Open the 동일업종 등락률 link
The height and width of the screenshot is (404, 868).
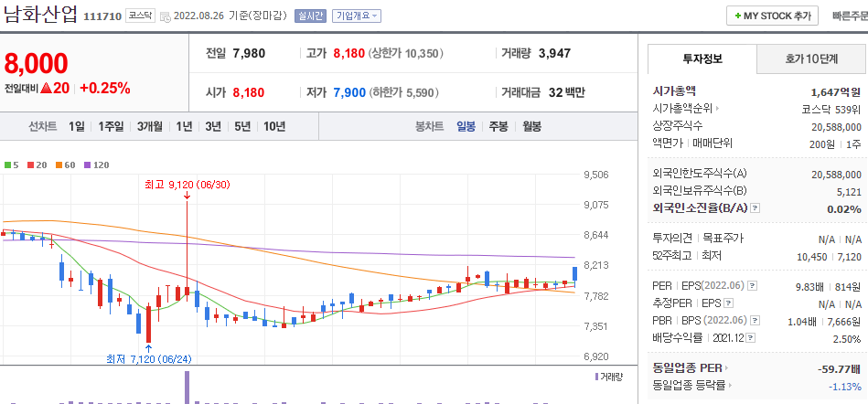(x=692, y=385)
